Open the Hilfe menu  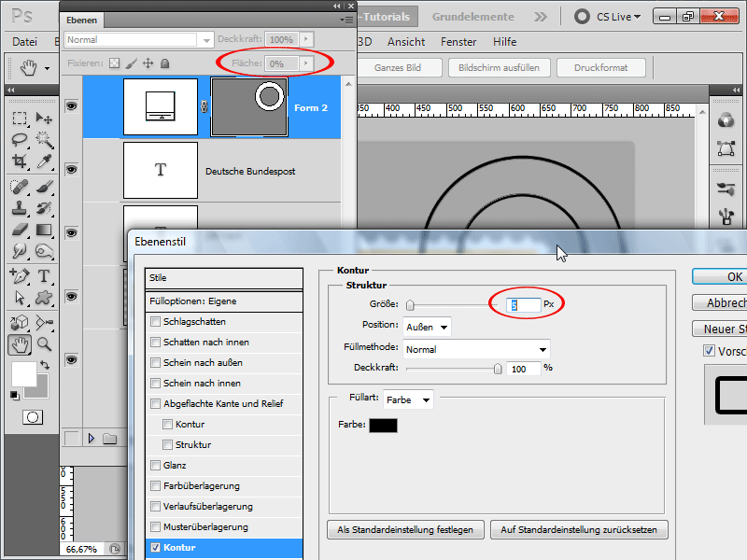click(x=504, y=42)
